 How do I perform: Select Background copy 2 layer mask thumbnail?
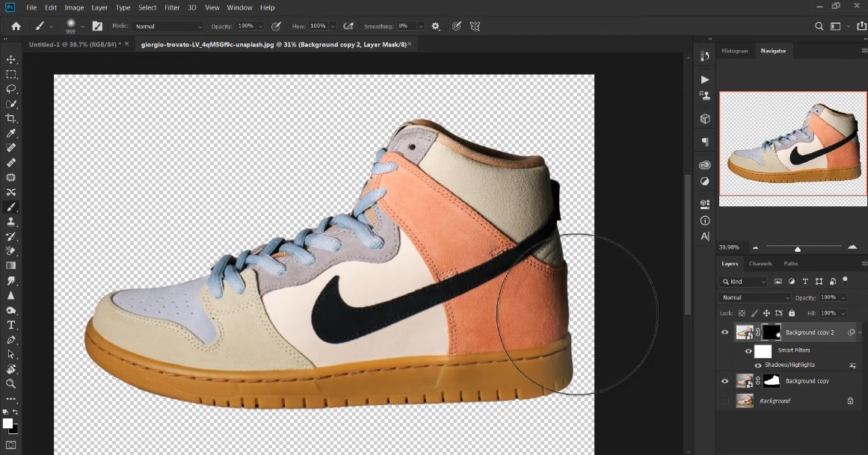771,332
